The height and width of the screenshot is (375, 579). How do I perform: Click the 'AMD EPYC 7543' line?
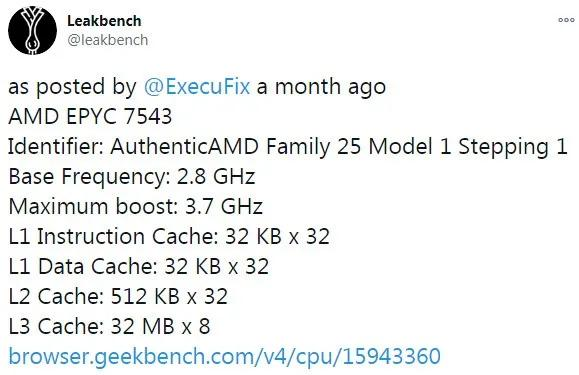pyautogui.click(x=90, y=116)
